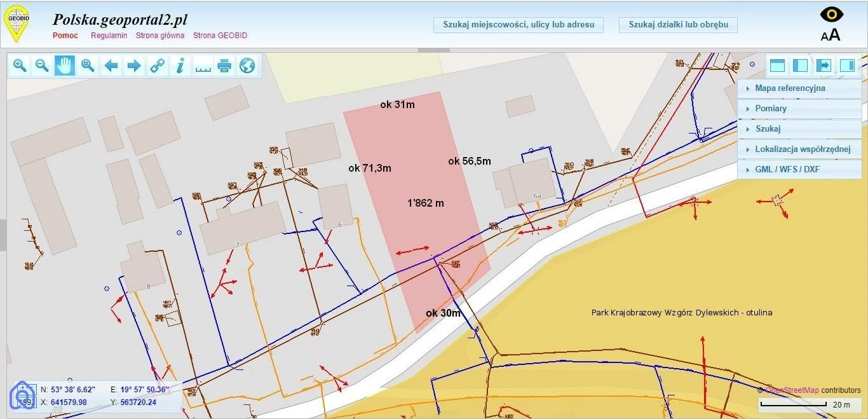
Task: Go to next map view arrow
Action: [133, 65]
